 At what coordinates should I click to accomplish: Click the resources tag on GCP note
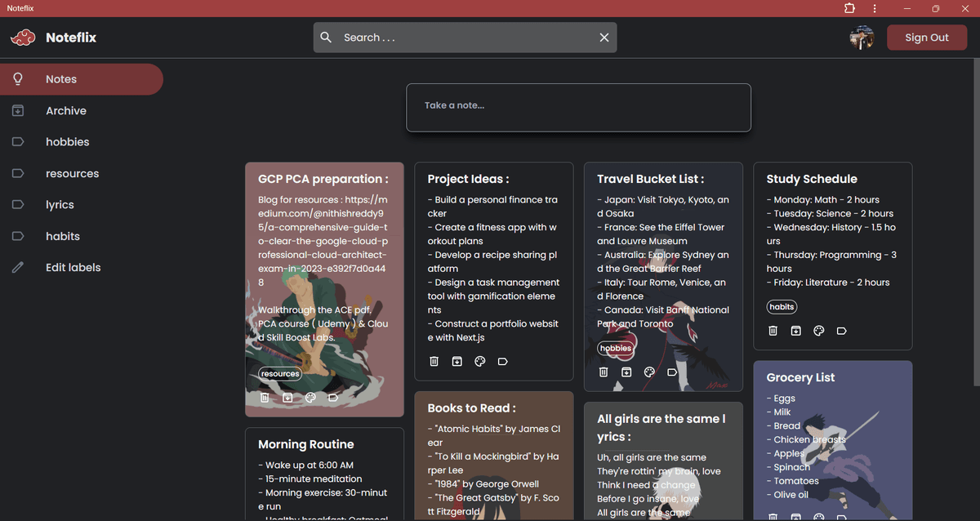(280, 374)
